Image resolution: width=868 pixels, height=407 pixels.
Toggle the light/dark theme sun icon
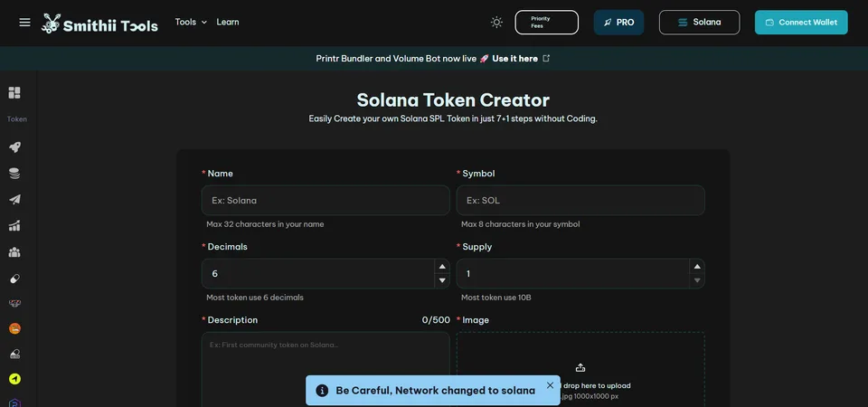[496, 22]
